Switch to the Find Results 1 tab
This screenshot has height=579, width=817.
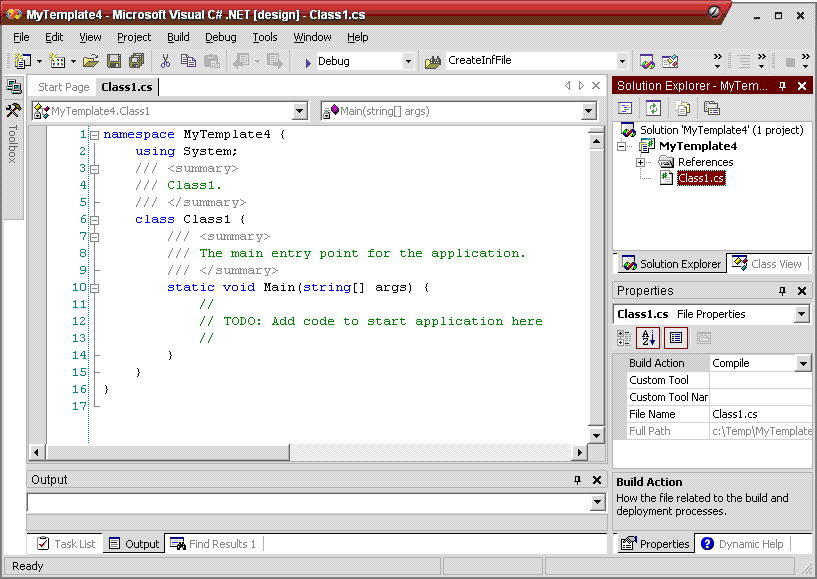(214, 544)
